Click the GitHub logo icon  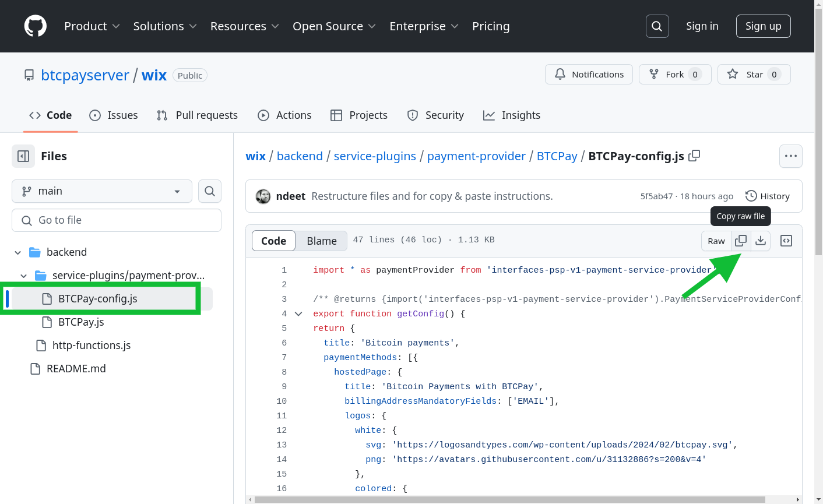[35, 26]
